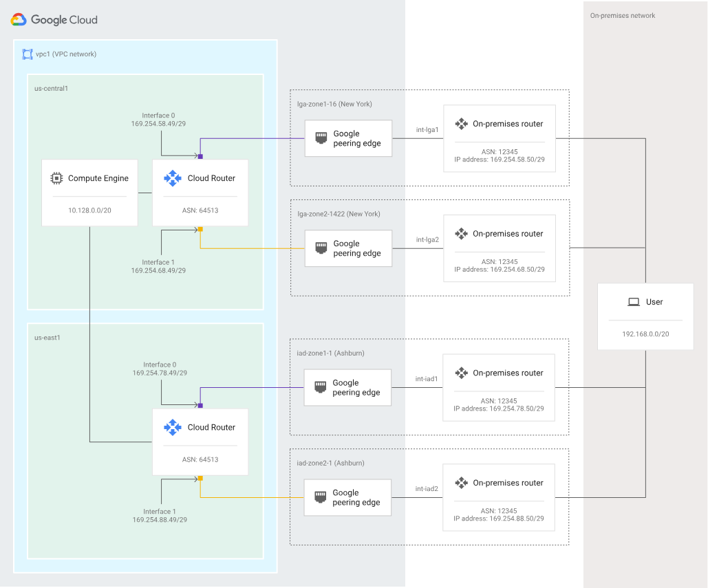Select 'Interface 1' label in us-east1

(160, 511)
